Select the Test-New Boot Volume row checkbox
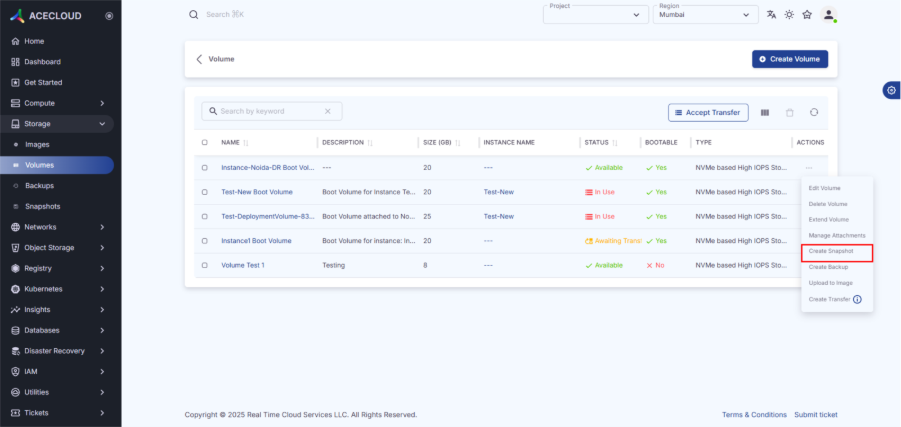The height and width of the screenshot is (427, 901). pyautogui.click(x=205, y=192)
